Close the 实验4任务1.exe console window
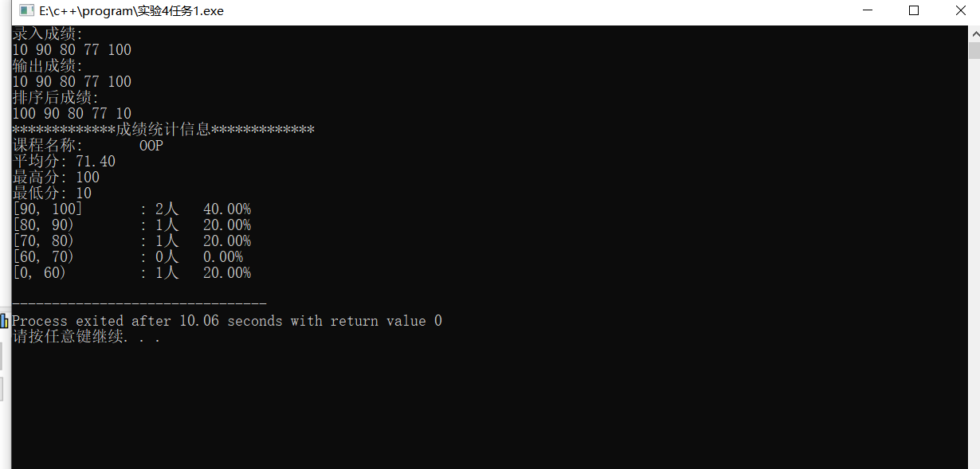 click(959, 11)
